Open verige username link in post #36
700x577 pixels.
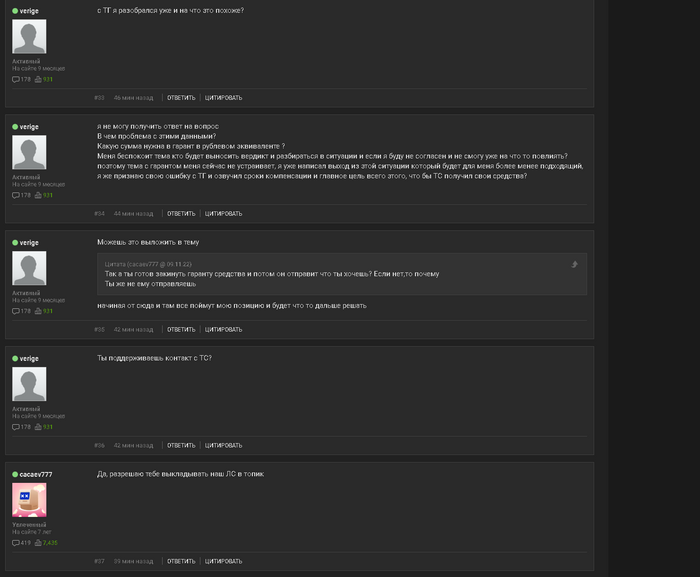[x=29, y=359]
